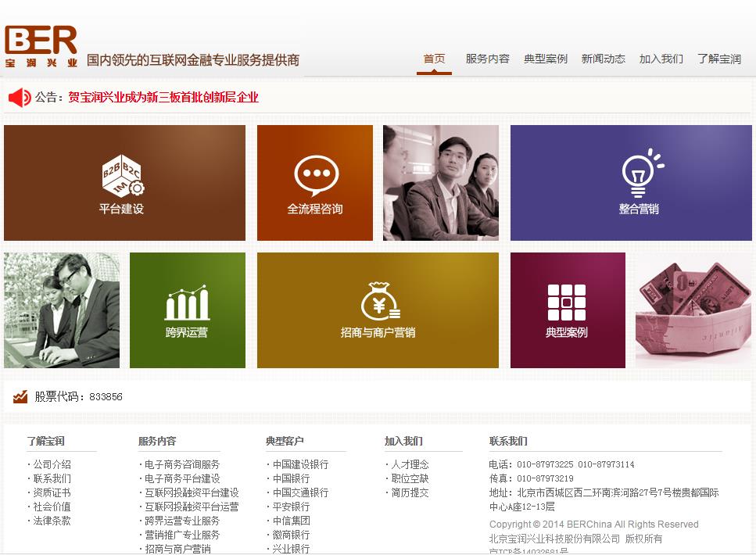Open 中国银行 client link
The width and height of the screenshot is (756, 555).
pyautogui.click(x=291, y=478)
